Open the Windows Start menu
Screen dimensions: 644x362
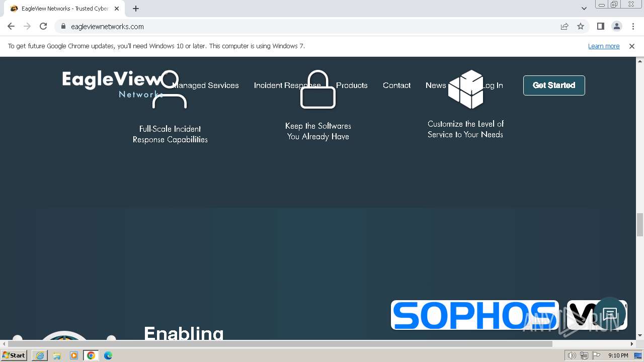(14, 355)
